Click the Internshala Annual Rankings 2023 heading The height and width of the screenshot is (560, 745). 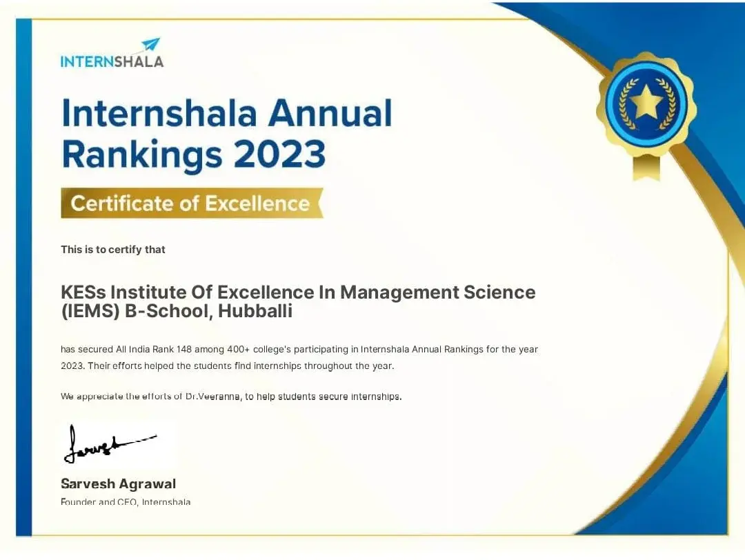coord(227,134)
